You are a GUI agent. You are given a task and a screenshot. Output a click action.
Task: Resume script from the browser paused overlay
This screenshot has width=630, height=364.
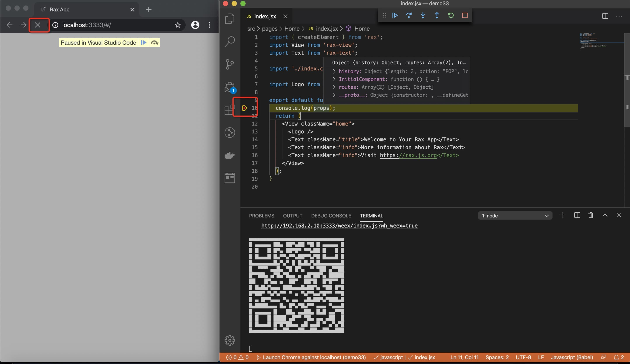point(144,42)
